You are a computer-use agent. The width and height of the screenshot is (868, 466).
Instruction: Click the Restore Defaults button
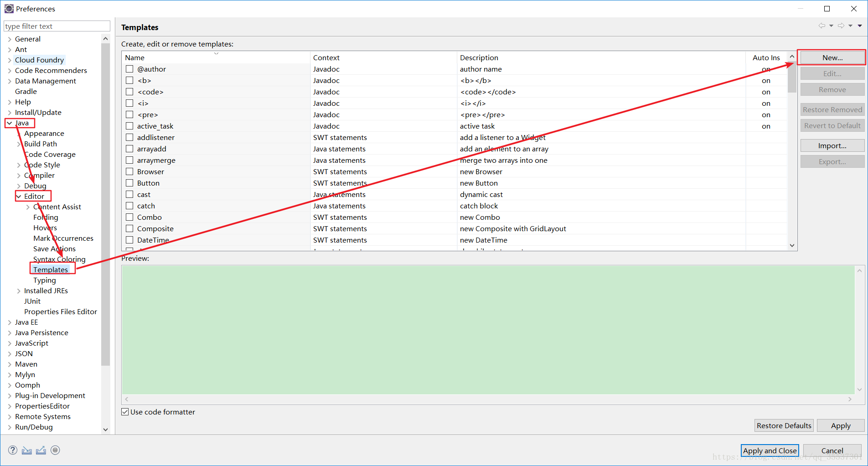(x=784, y=425)
